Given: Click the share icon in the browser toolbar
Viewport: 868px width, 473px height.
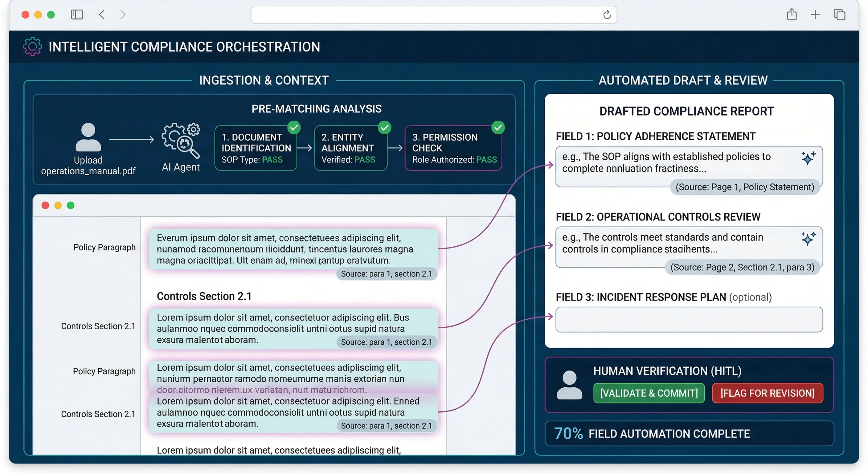Looking at the screenshot, I should point(791,14).
